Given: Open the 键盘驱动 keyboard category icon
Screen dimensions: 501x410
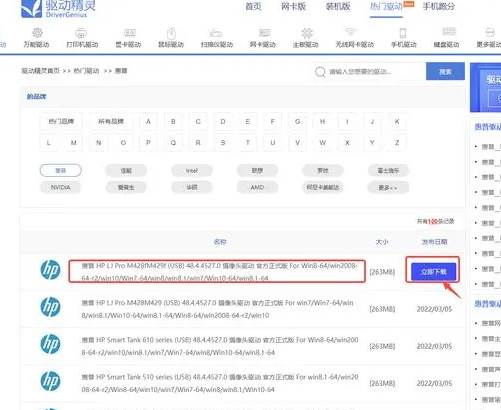Looking at the screenshot, I should (x=449, y=32).
